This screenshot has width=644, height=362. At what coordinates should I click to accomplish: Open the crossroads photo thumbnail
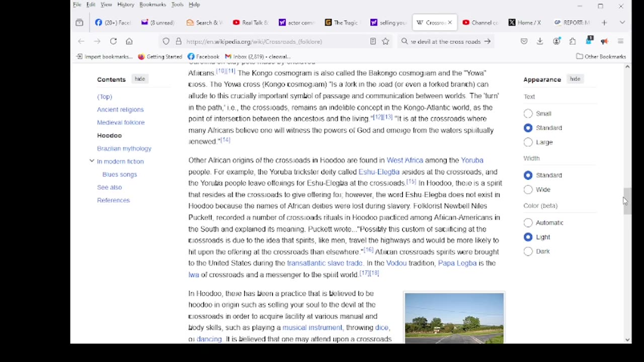pos(454,319)
